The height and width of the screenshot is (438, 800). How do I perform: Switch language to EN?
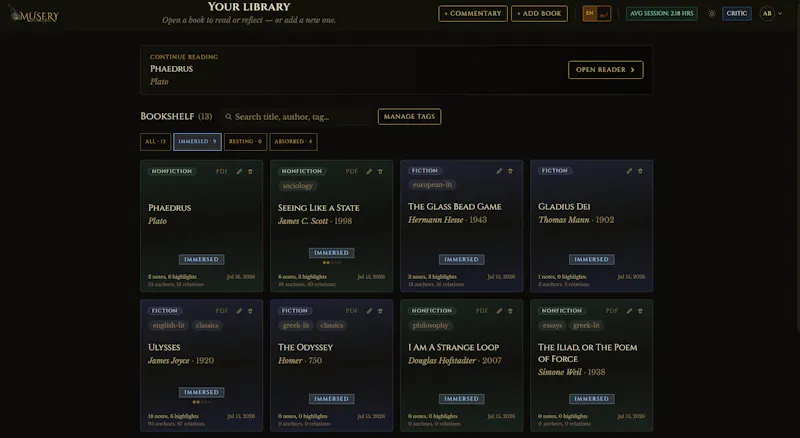590,14
